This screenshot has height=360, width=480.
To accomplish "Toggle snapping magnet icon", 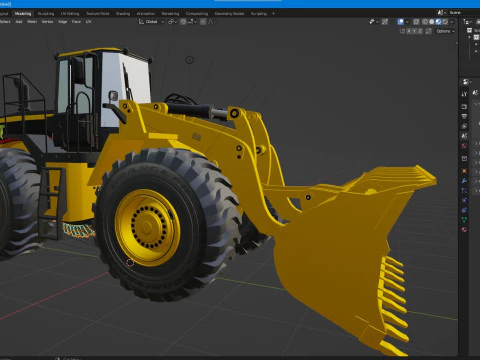I will click(183, 22).
